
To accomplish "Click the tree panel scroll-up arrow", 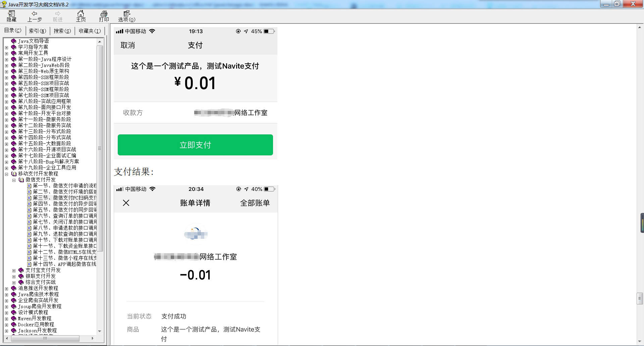I will pos(100,42).
